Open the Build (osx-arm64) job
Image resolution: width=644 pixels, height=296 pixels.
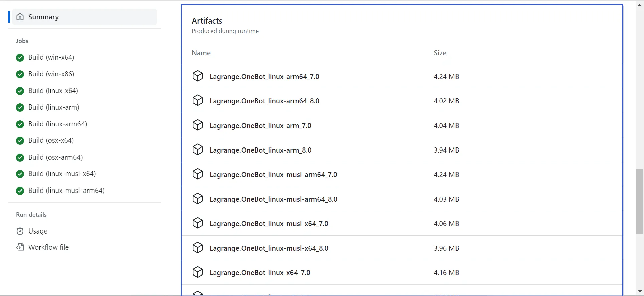pos(55,157)
